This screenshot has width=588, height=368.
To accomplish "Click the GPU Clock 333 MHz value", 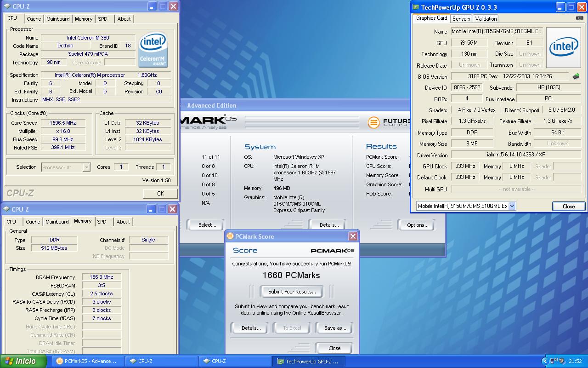I will pyautogui.click(x=465, y=166).
